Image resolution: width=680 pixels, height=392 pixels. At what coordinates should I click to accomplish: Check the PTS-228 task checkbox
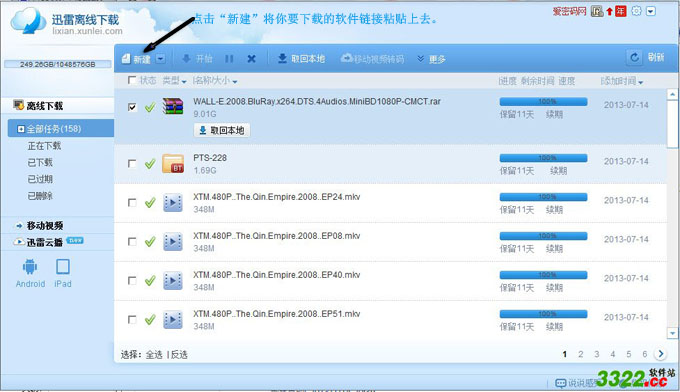click(x=132, y=163)
